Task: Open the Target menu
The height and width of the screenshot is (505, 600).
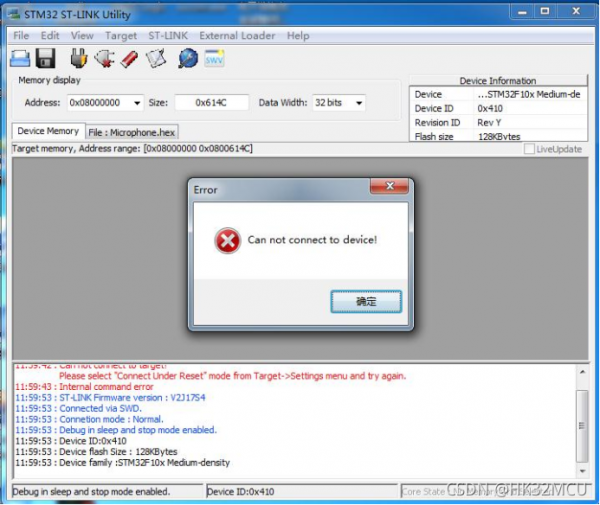Action: tap(121, 36)
